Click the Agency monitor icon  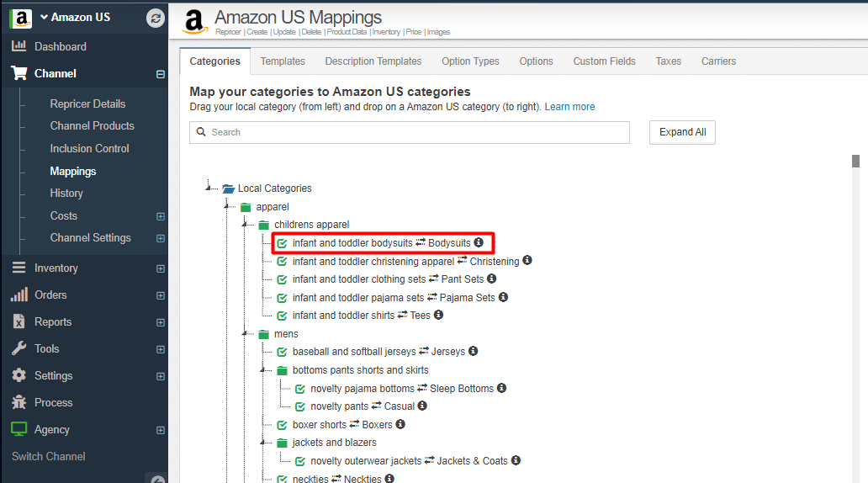[x=19, y=428]
